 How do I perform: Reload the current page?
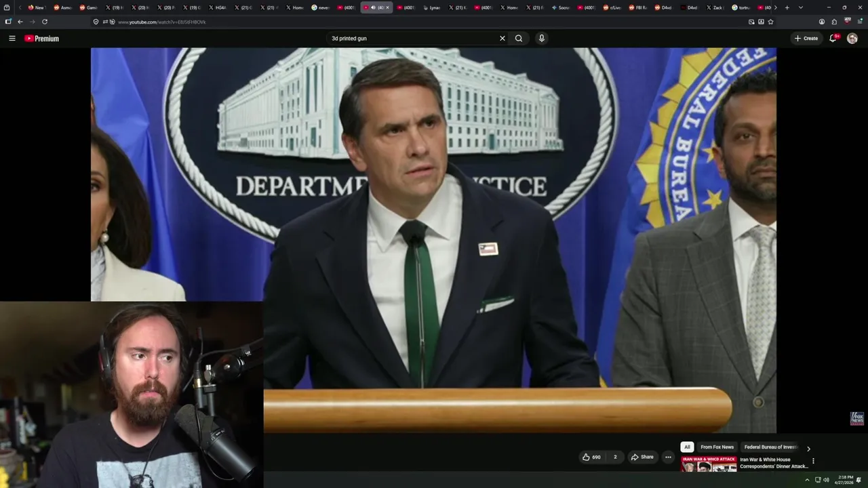(45, 22)
